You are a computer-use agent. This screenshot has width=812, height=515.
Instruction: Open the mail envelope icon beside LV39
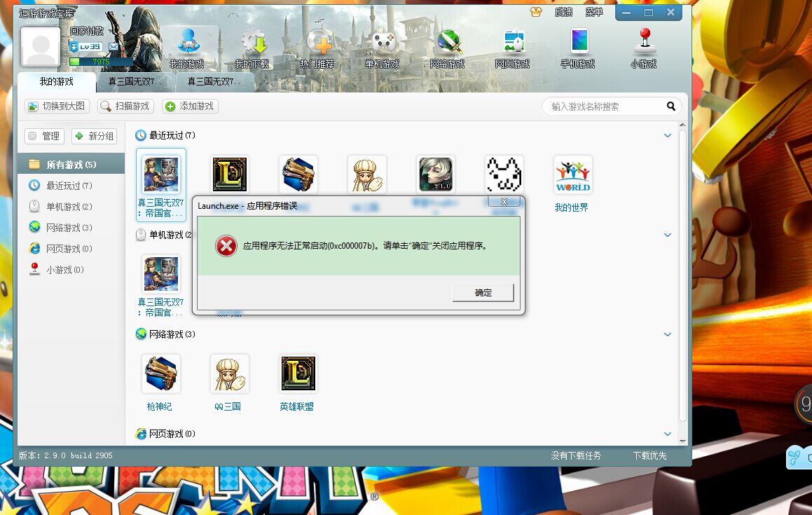(113, 47)
